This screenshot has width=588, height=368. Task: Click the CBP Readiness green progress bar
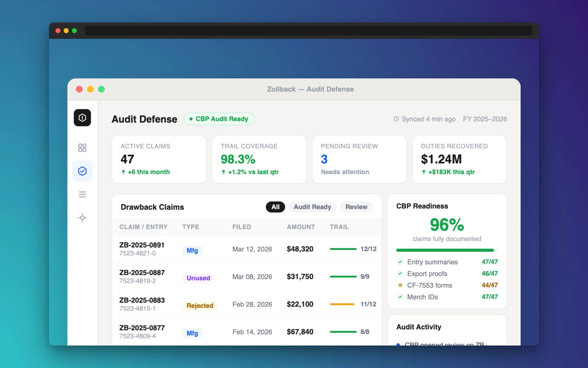point(445,250)
